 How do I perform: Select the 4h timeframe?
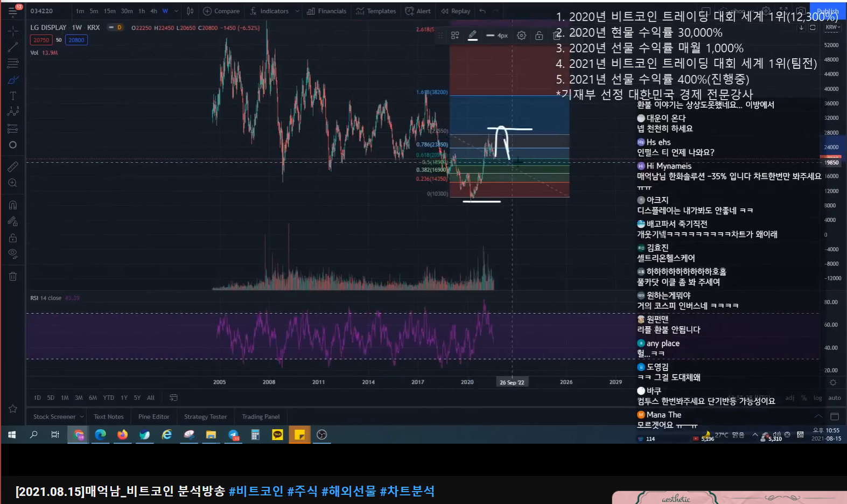point(154,11)
